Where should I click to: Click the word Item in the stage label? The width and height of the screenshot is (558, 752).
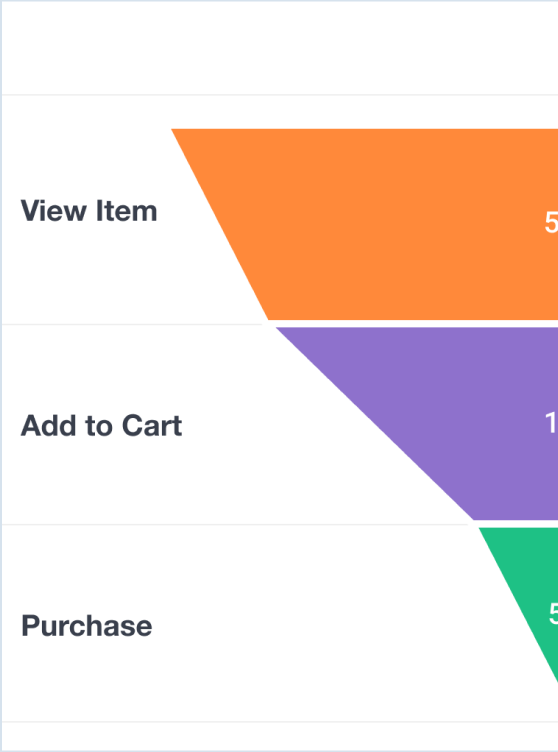(127, 211)
